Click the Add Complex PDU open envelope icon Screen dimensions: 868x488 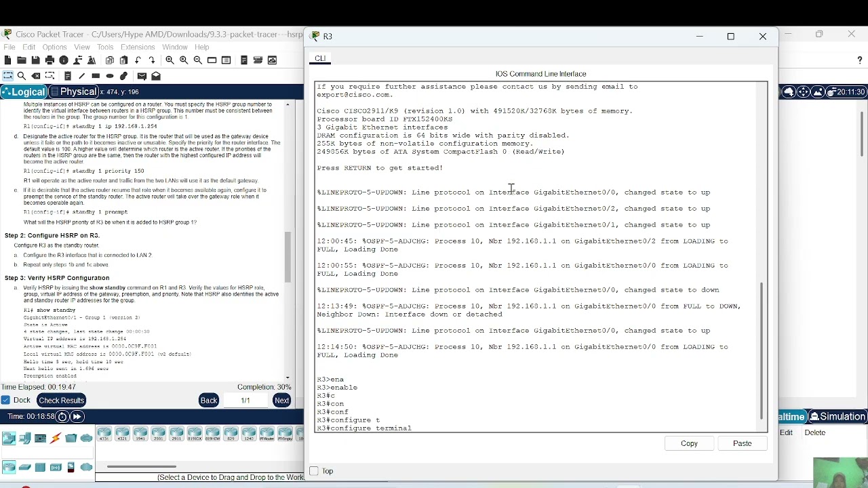click(x=156, y=76)
